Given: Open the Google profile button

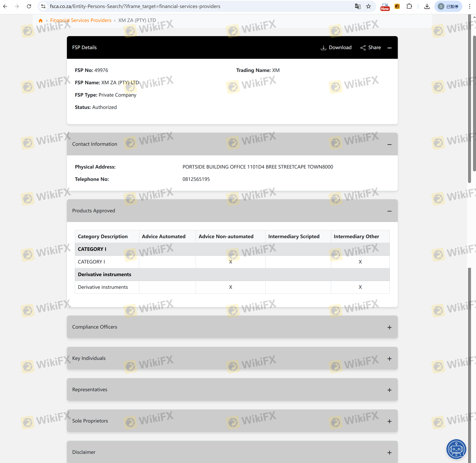Looking at the screenshot, I should pos(448,6).
